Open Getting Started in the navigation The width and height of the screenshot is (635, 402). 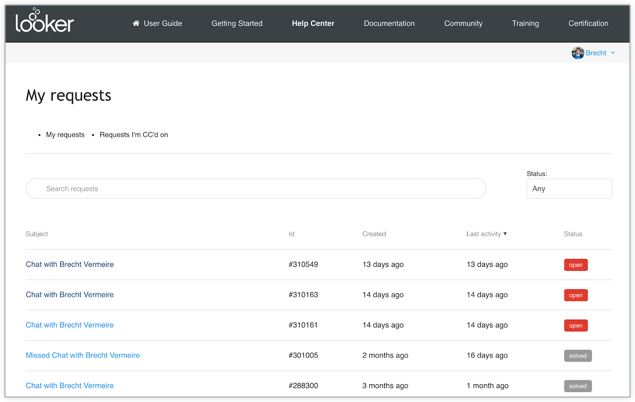point(237,23)
